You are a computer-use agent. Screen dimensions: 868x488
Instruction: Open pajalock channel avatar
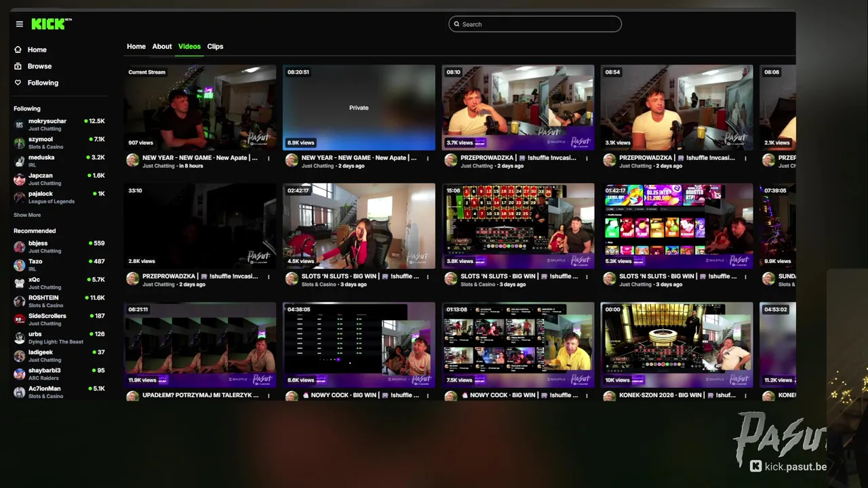19,197
